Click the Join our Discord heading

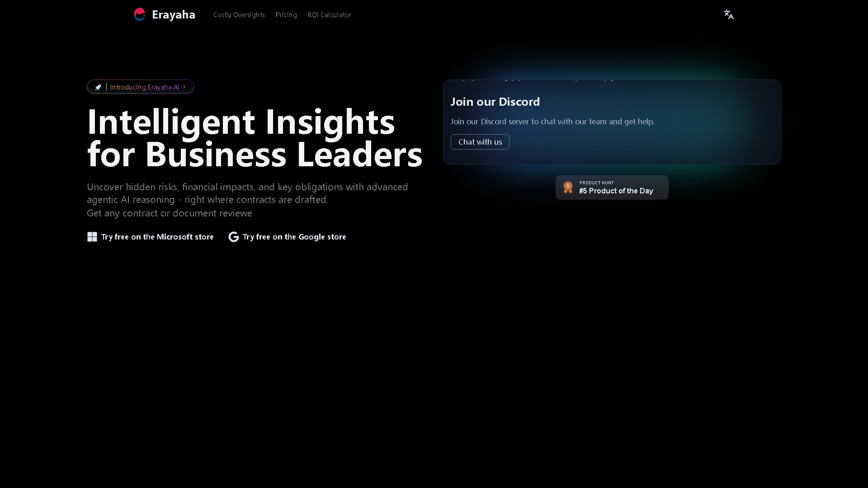pyautogui.click(x=495, y=102)
